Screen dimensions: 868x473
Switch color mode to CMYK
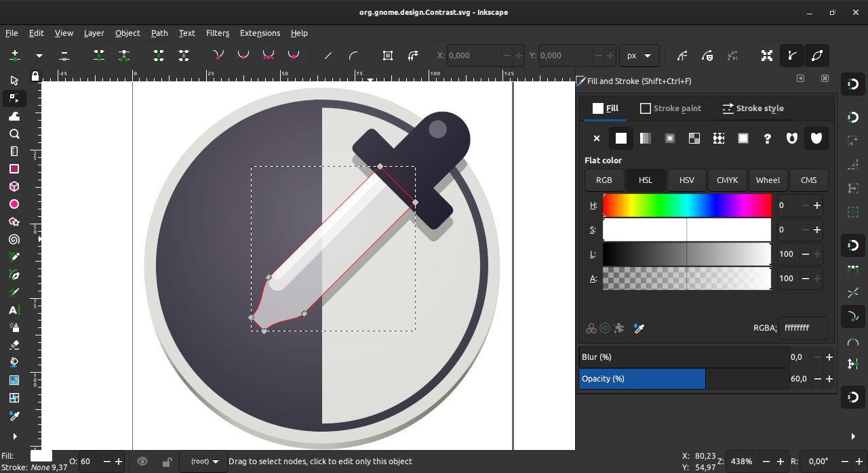click(728, 180)
